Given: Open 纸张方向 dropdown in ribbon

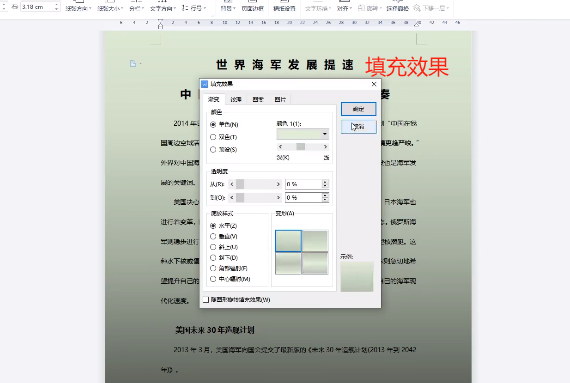Looking at the screenshot, I should click(x=78, y=8).
